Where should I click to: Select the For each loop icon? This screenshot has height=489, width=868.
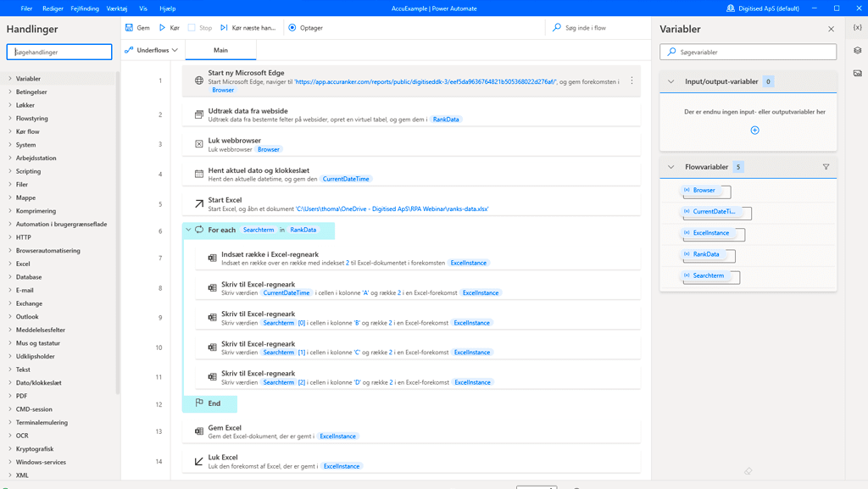coord(199,230)
